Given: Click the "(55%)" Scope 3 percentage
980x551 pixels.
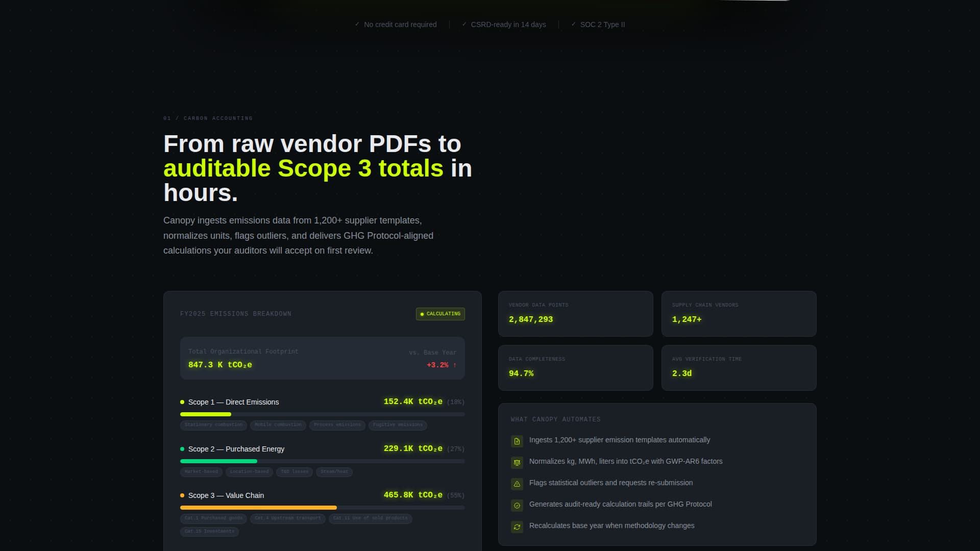Looking at the screenshot, I should [x=456, y=496].
